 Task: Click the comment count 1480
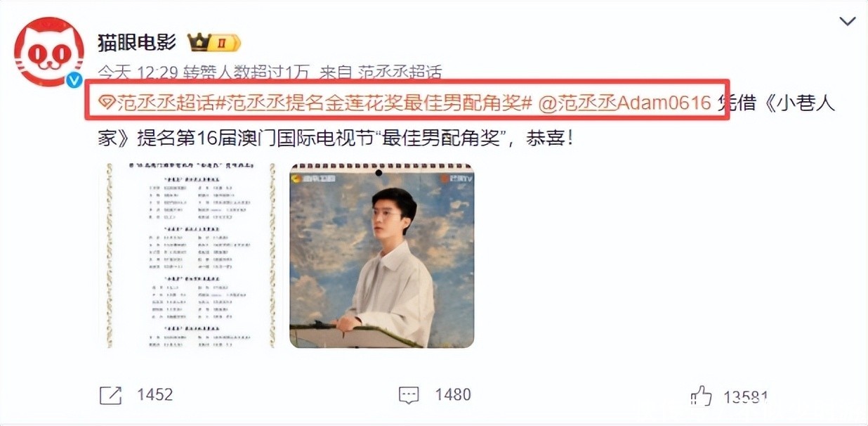[x=453, y=395]
